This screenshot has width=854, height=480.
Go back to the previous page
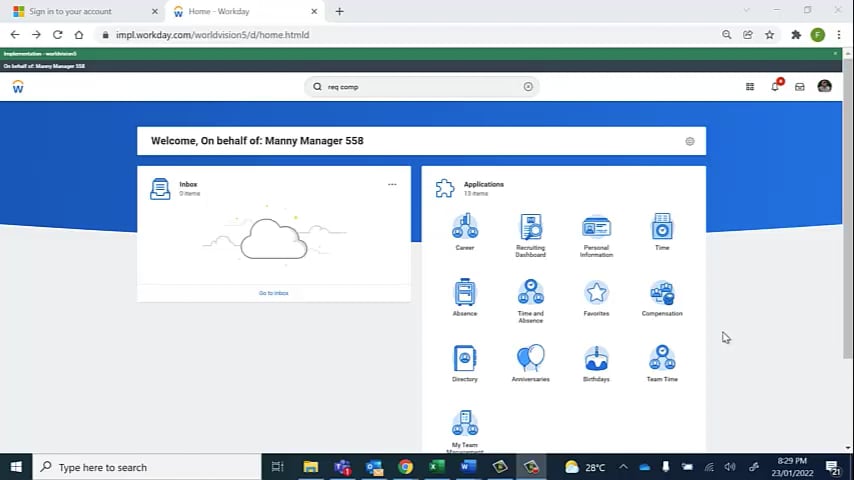coord(15,35)
